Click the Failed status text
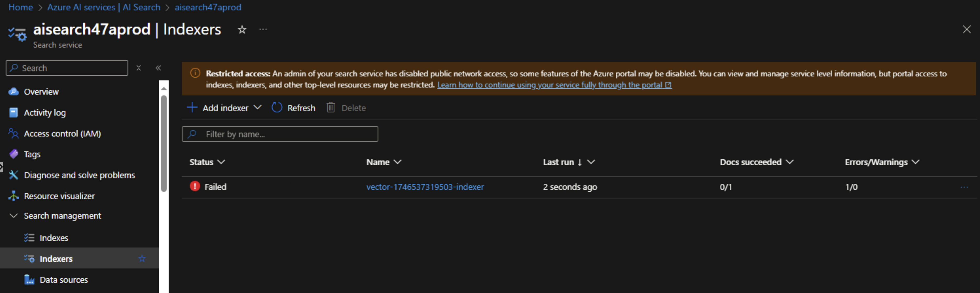The height and width of the screenshot is (293, 980). (x=215, y=187)
